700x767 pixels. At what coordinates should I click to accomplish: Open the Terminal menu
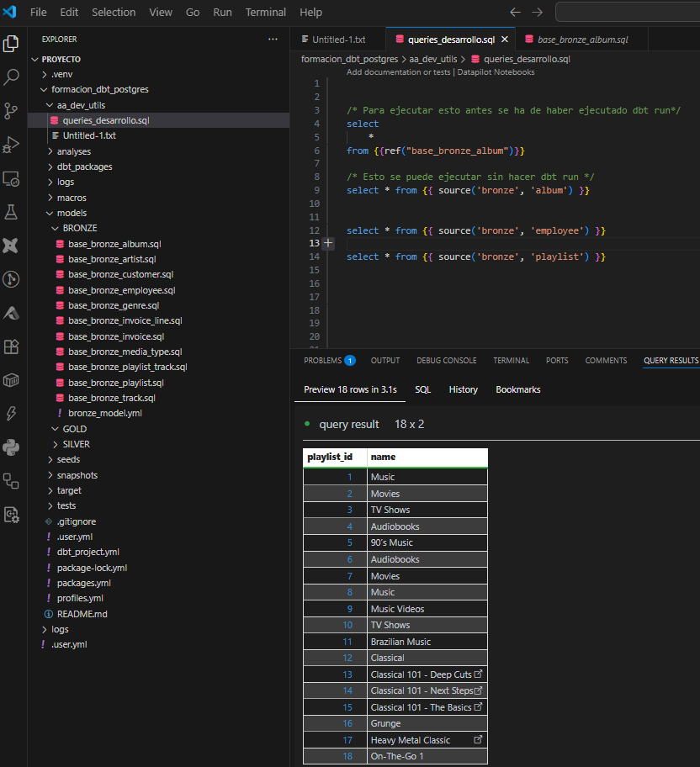(265, 13)
